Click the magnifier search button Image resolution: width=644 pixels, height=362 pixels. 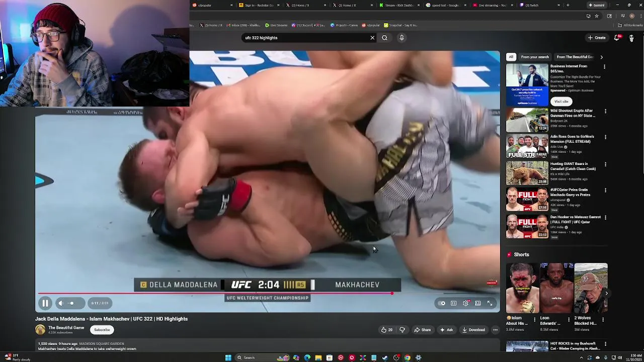tap(384, 38)
